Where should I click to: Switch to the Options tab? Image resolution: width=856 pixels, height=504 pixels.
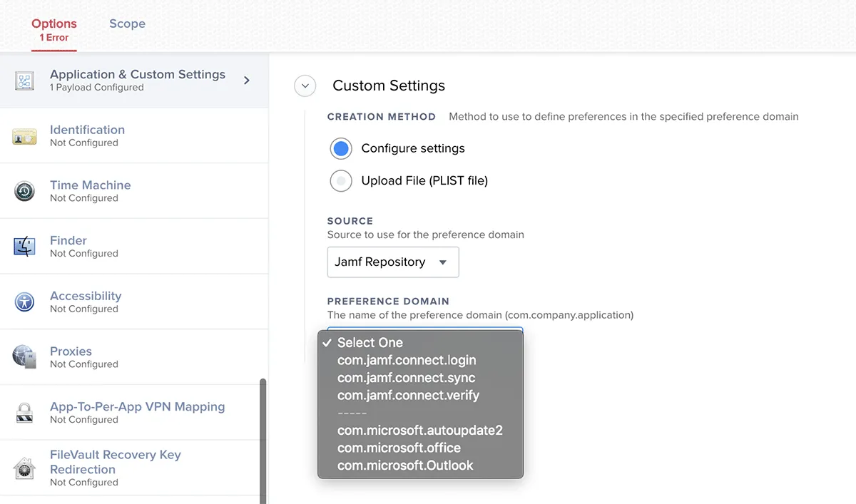point(53,24)
